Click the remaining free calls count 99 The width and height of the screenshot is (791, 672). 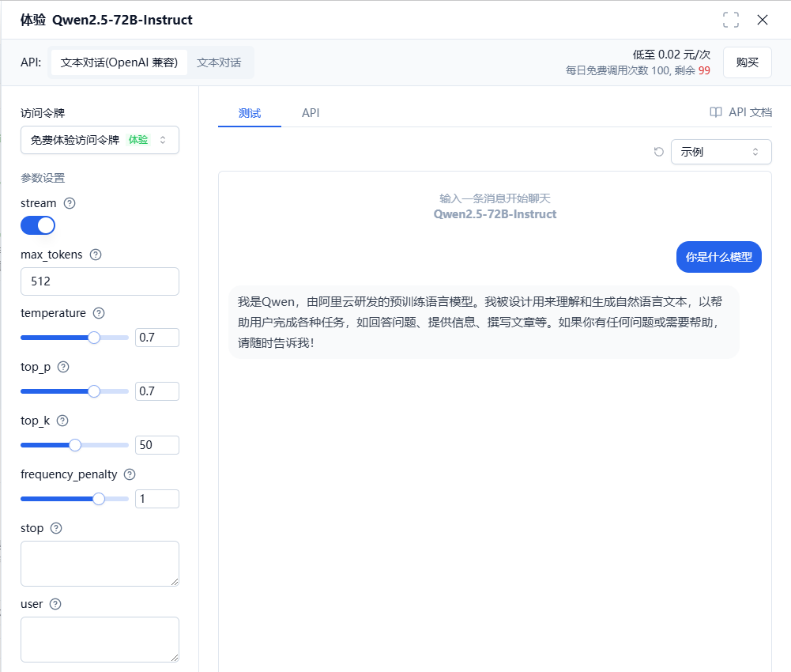tap(704, 70)
